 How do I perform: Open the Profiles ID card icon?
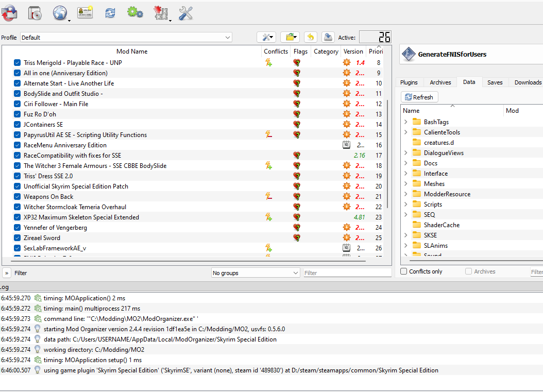pyautogui.click(x=85, y=13)
